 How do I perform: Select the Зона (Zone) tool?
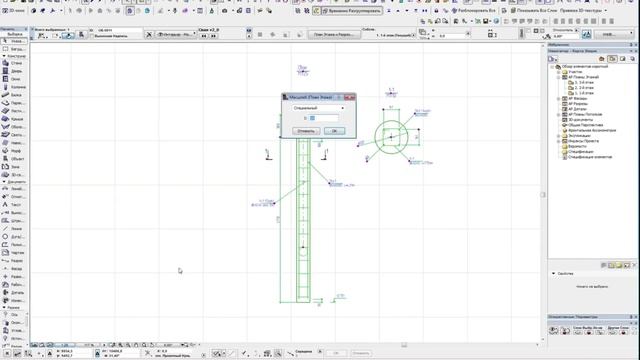[x=13, y=167]
